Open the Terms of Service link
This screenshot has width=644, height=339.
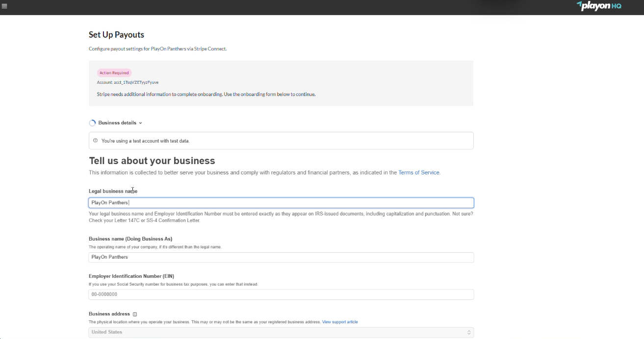(419, 172)
